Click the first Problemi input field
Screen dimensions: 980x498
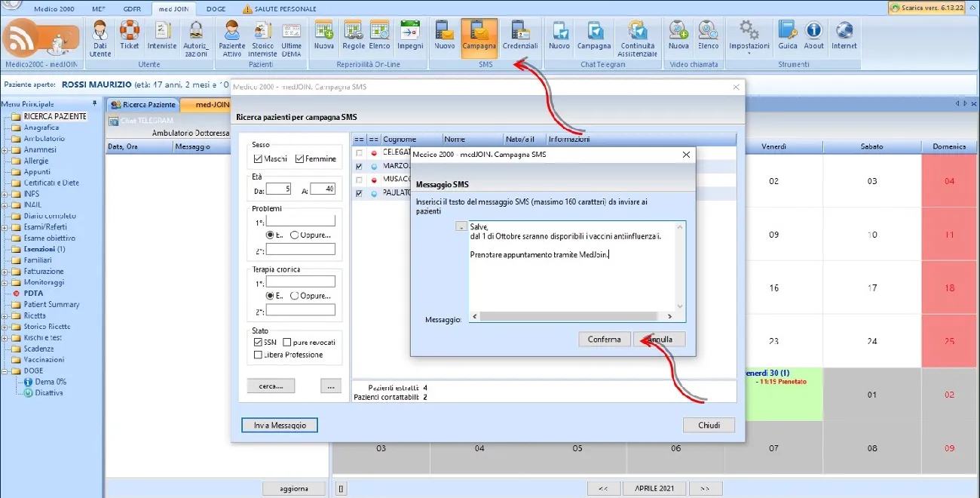[300, 220]
